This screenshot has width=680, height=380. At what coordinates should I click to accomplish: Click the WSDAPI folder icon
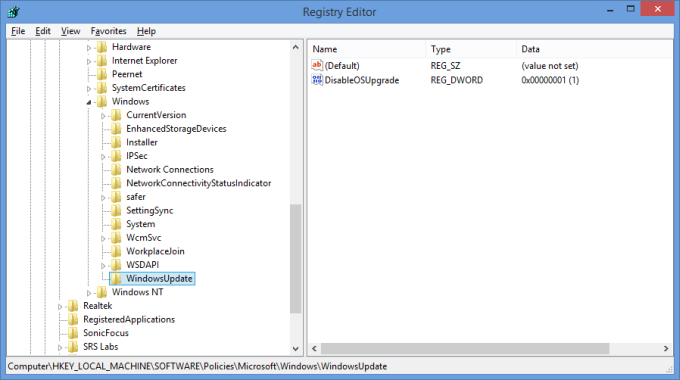(116, 265)
